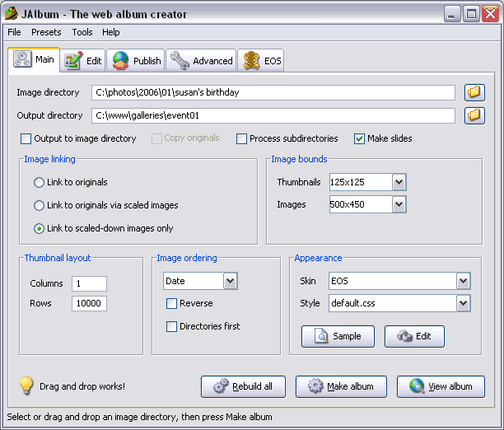Select Link to scaled-down images only

tap(39, 228)
